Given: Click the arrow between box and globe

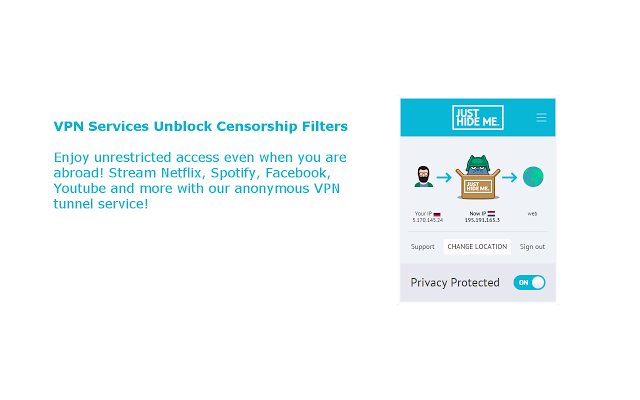Looking at the screenshot, I should tap(509, 177).
